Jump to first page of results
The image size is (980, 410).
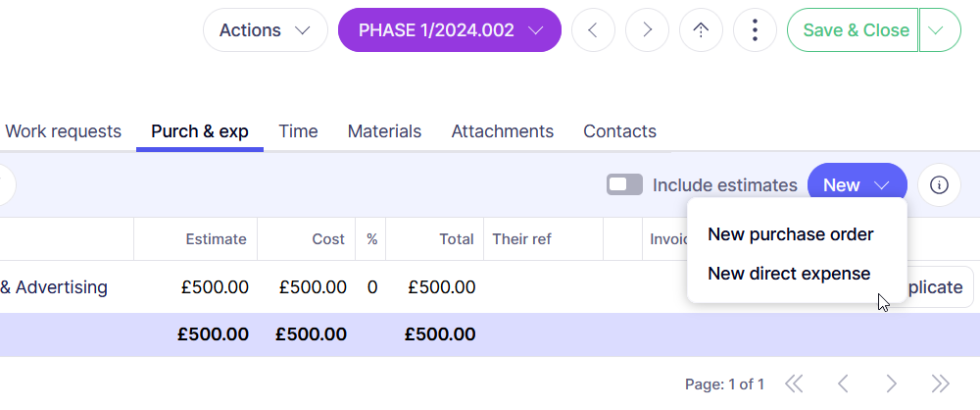(x=794, y=384)
